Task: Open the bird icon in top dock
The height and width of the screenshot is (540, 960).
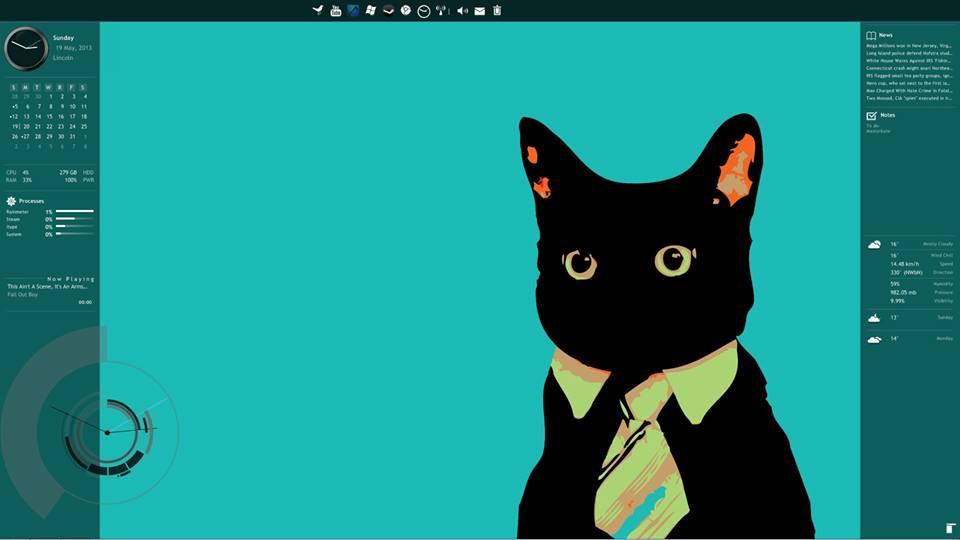Action: pos(318,10)
